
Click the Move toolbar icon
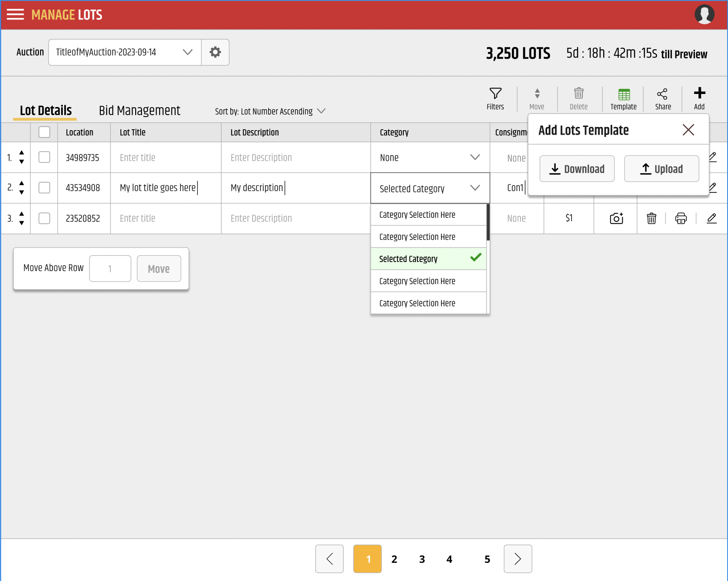click(537, 98)
